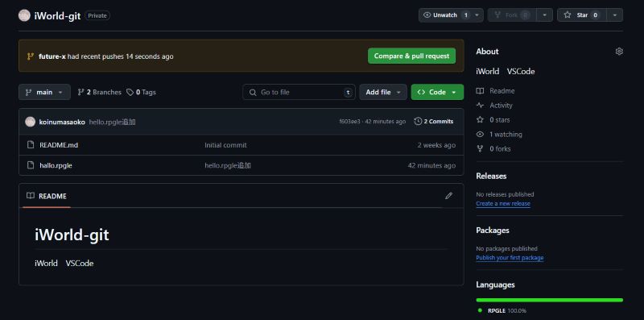The image size is (644, 320).
Task: Edit the README with the pencil icon
Action: point(448,196)
